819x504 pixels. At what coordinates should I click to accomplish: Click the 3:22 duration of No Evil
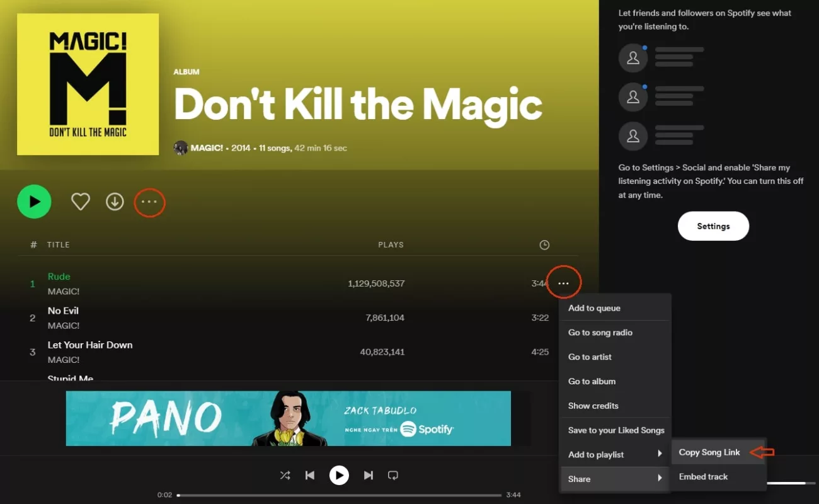(x=540, y=318)
